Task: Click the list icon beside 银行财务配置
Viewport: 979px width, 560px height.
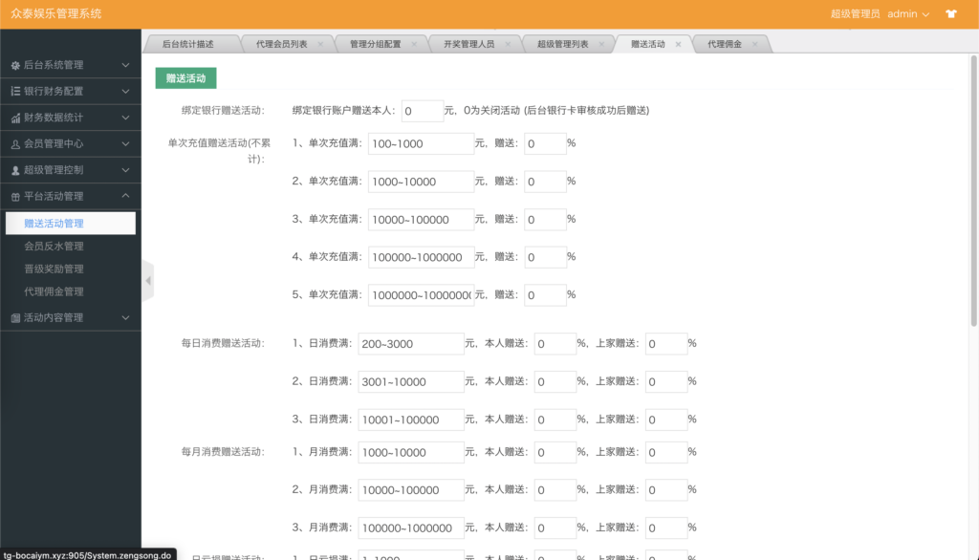Action: 15,91
